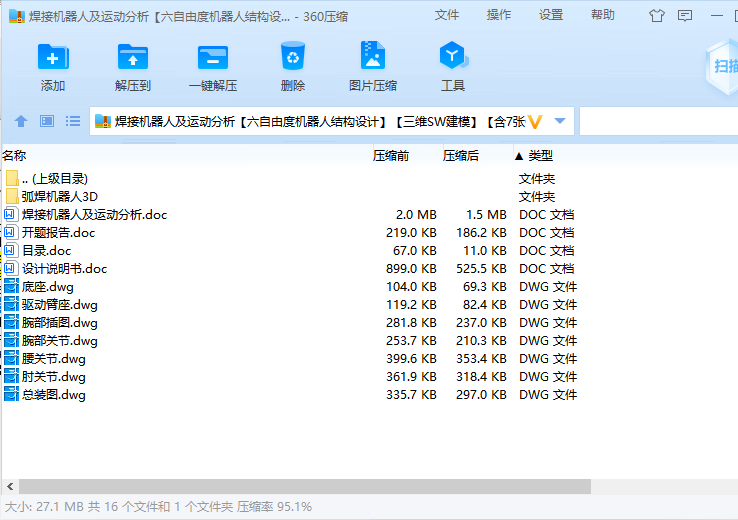Switch to the list view icon
The image size is (738, 520).
72,121
